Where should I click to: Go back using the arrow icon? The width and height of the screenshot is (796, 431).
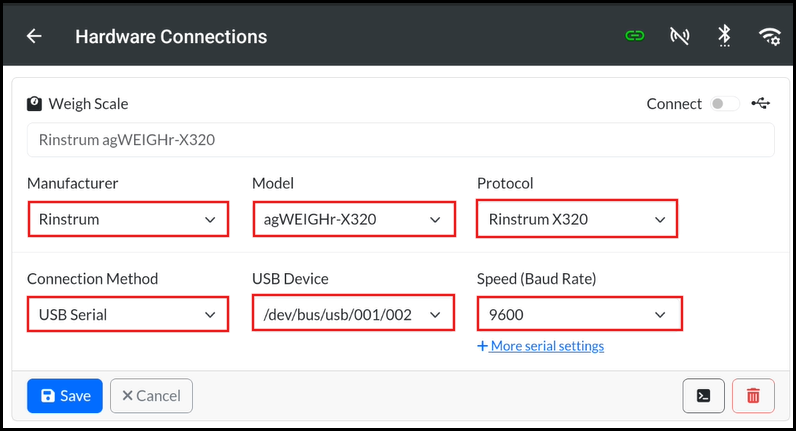coord(34,36)
